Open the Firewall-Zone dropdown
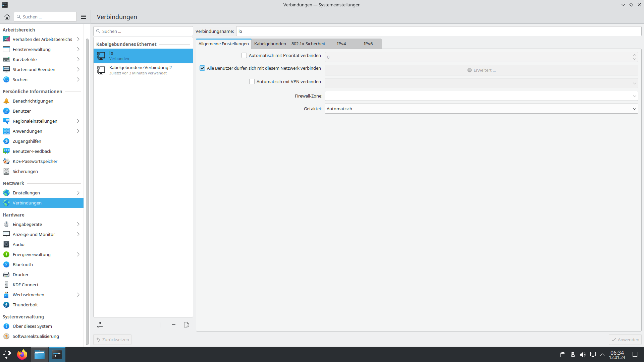This screenshot has height=362, width=644. click(481, 96)
